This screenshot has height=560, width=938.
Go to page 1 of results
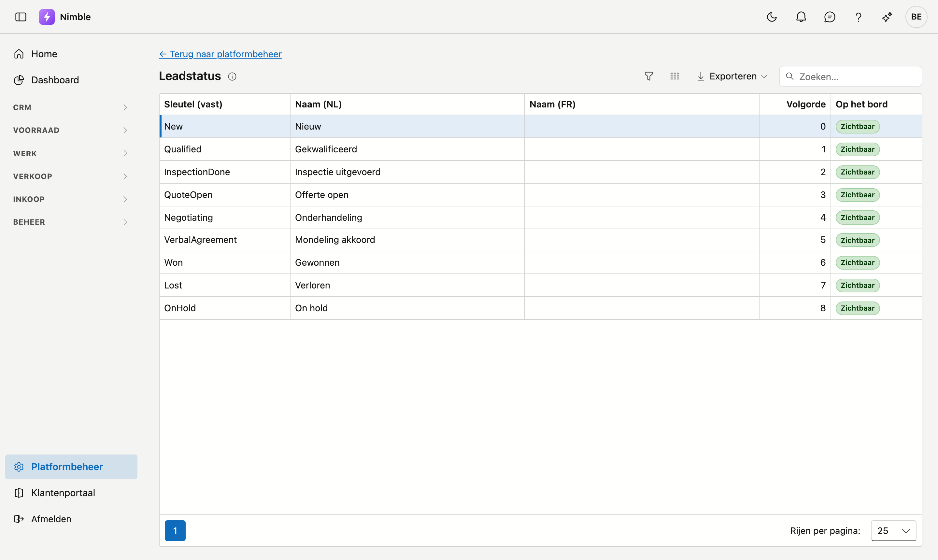(175, 531)
